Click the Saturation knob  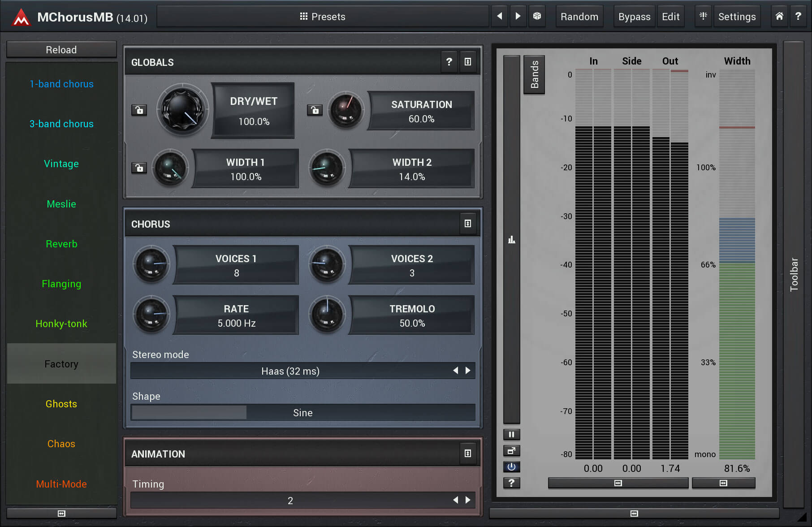(346, 110)
